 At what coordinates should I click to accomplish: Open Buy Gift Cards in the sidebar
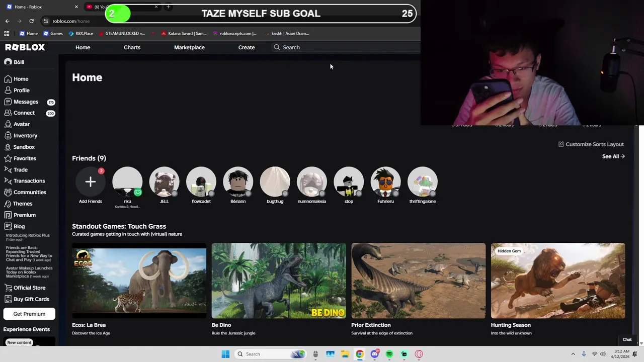(x=27, y=299)
